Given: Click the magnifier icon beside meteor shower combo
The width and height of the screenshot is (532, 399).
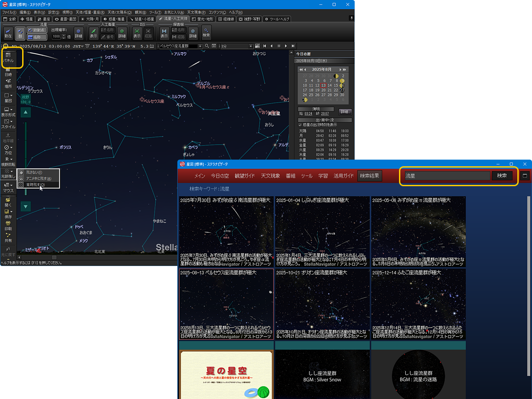Looking at the screenshot, I should click(x=207, y=46).
